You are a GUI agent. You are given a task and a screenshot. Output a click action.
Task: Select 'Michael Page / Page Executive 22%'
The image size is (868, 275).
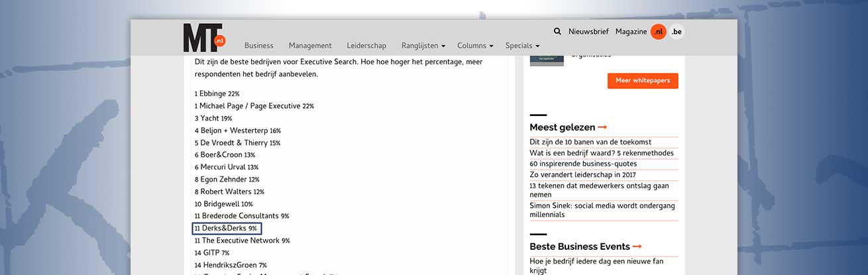254,106
